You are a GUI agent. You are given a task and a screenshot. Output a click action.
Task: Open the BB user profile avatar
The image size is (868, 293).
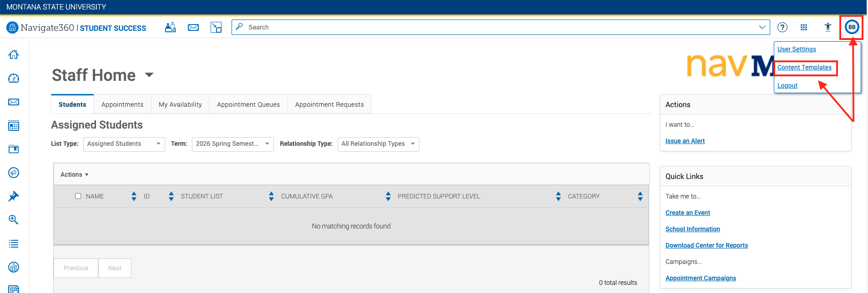point(852,27)
